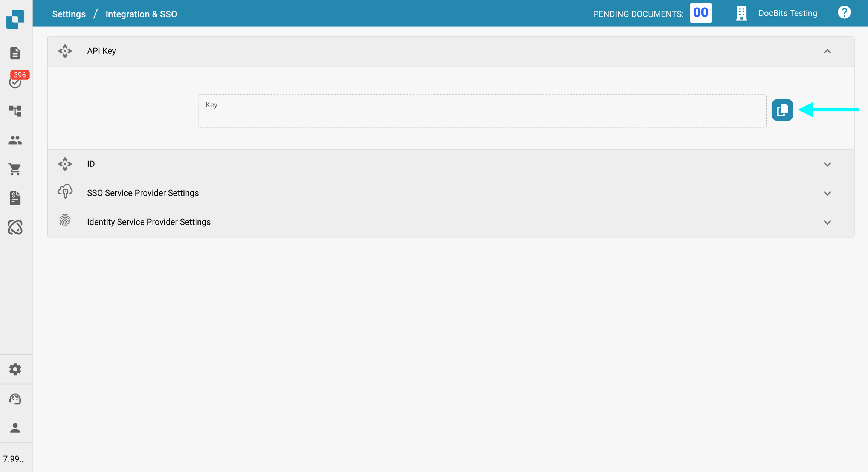The image size is (868, 472).
Task: Open the user profile icon
Action: 15,428
